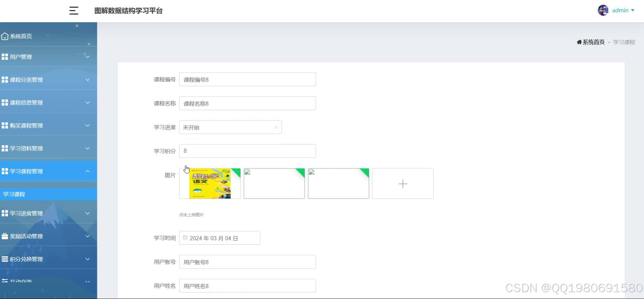Click the 学习进度管理 sidebar icon
This screenshot has height=299, width=644.
5,213
